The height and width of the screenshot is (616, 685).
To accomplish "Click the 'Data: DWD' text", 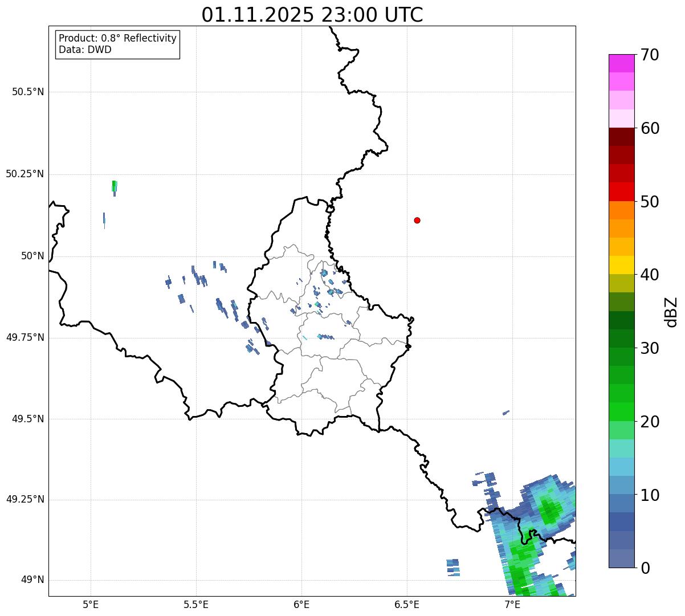I will pos(85,50).
